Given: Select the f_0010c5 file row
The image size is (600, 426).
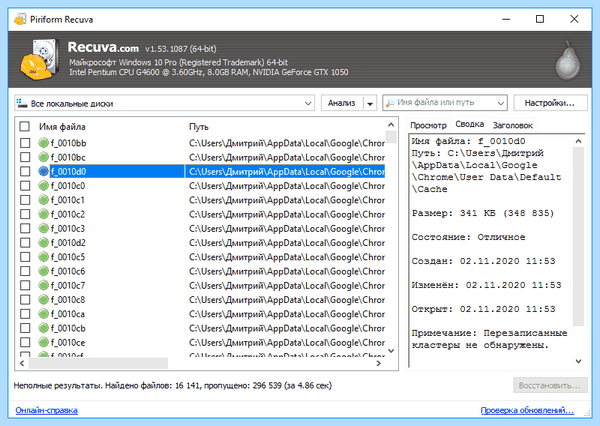Looking at the screenshot, I should click(x=202, y=257).
